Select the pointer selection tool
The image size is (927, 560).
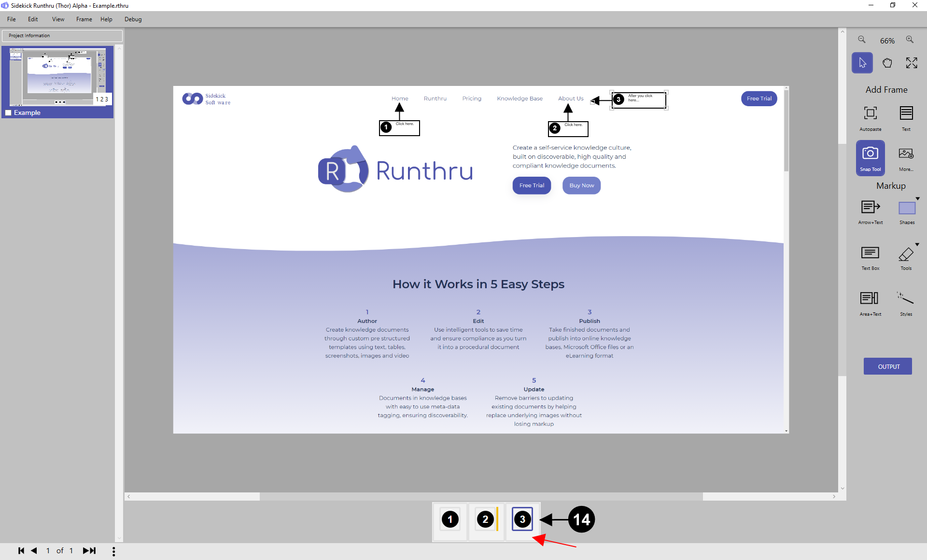click(x=862, y=63)
